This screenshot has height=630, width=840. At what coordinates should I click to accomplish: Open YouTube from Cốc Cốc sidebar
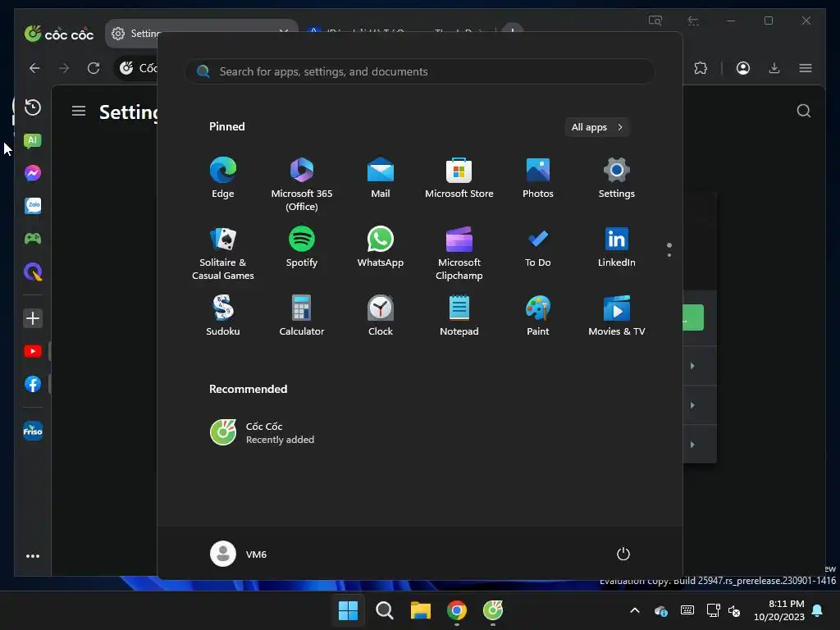click(33, 351)
